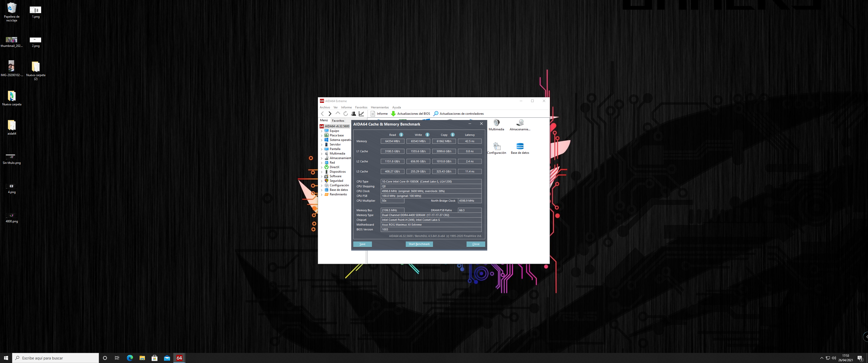Switch to the Favoritos sidebar tab
The width and height of the screenshot is (868, 363).
338,120
